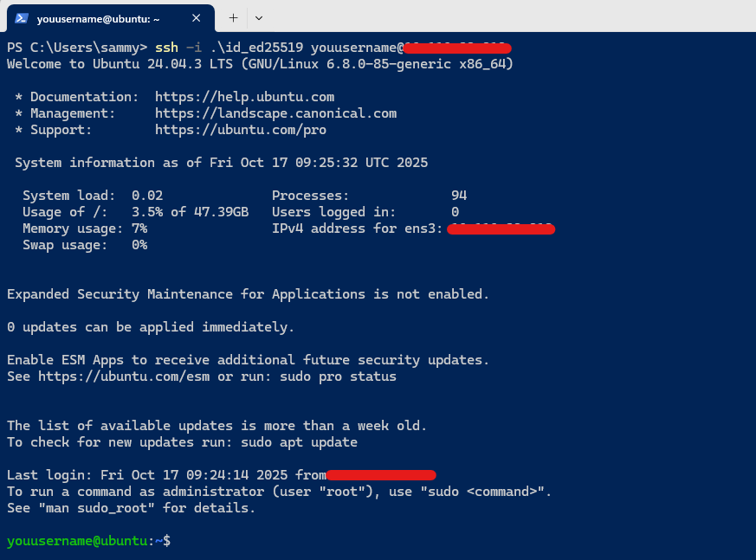This screenshot has height=560, width=756.
Task: Expand the new tab profiles dropdown chevron
Action: pyautogui.click(x=259, y=17)
